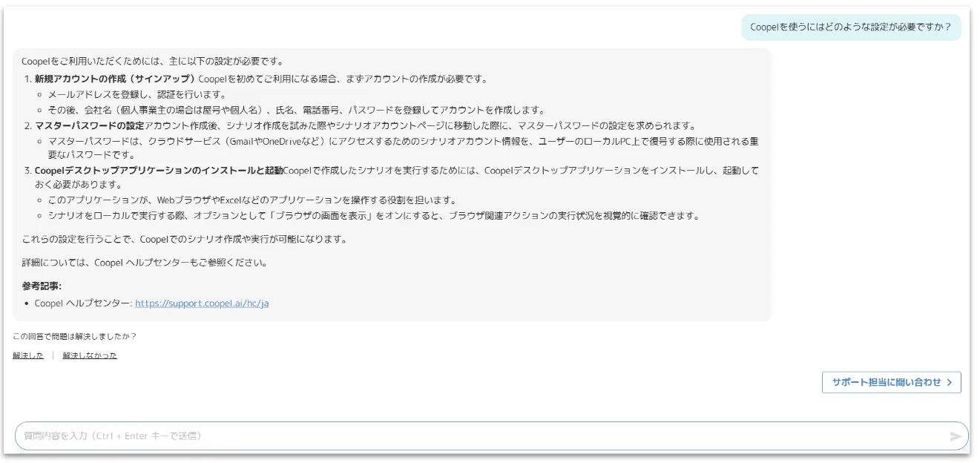
Task: Click bullet メールアドレスを登録し、認証を行います。
Action: coord(137,95)
